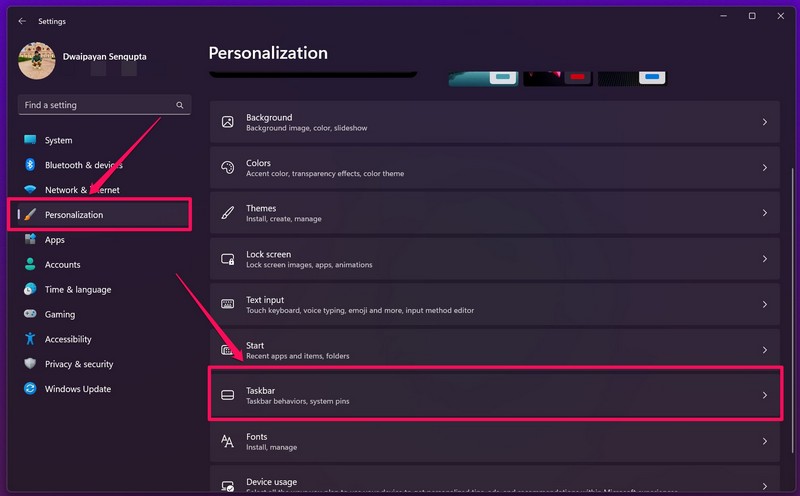Click the back arrow in Settings header
800x496 pixels.
22,20
